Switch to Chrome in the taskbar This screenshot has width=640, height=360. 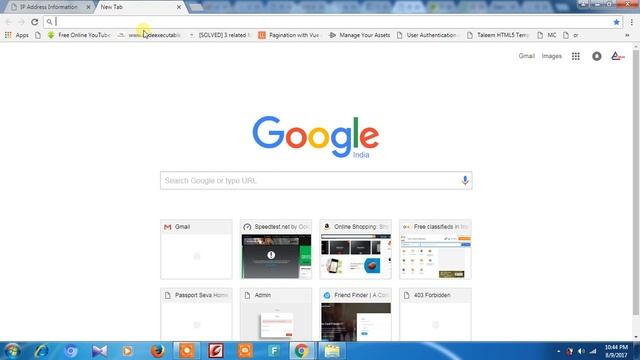click(301, 351)
